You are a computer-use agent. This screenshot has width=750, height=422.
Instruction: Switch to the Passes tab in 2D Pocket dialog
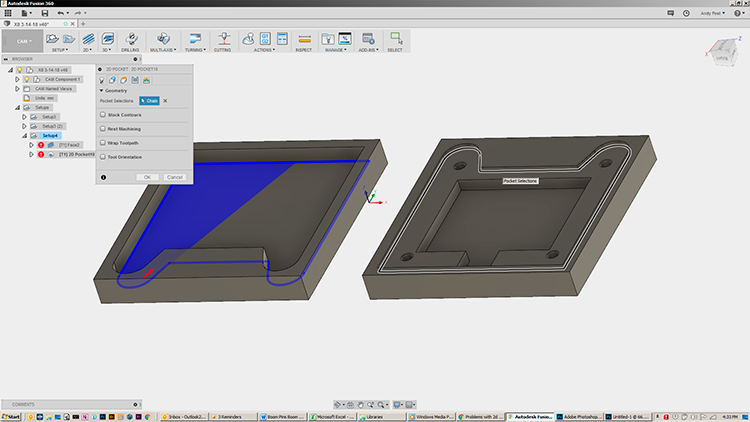tap(135, 80)
